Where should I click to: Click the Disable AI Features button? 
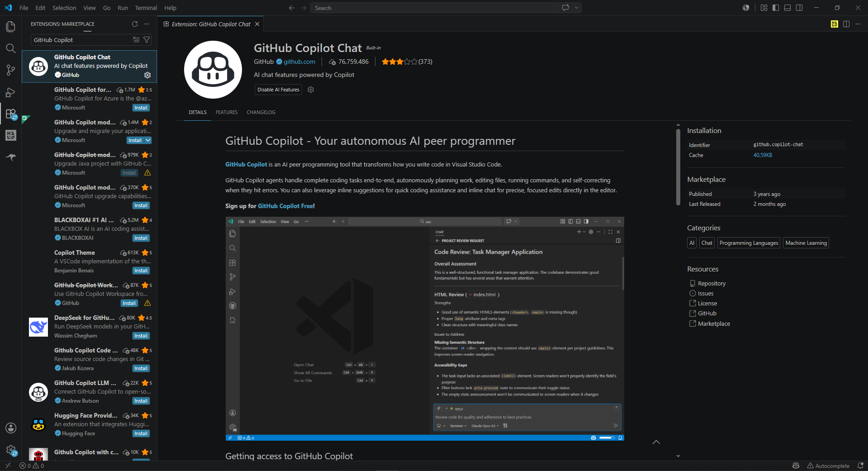(x=278, y=90)
